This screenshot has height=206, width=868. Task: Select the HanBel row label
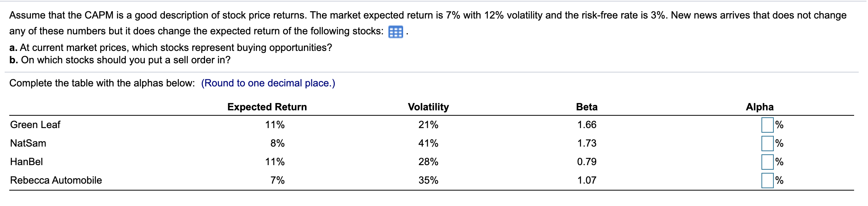[x=27, y=162]
